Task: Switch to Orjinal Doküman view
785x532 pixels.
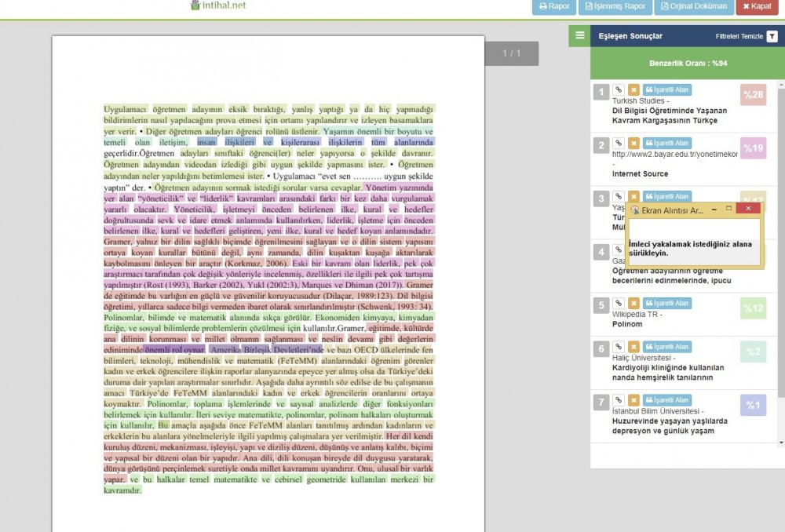Action: pyautogui.click(x=693, y=6)
